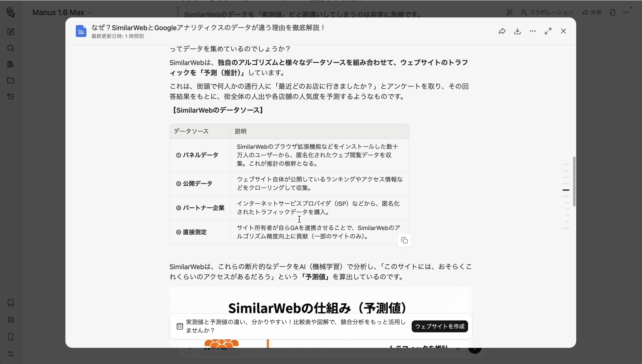Open sidebar search

(x=10, y=48)
